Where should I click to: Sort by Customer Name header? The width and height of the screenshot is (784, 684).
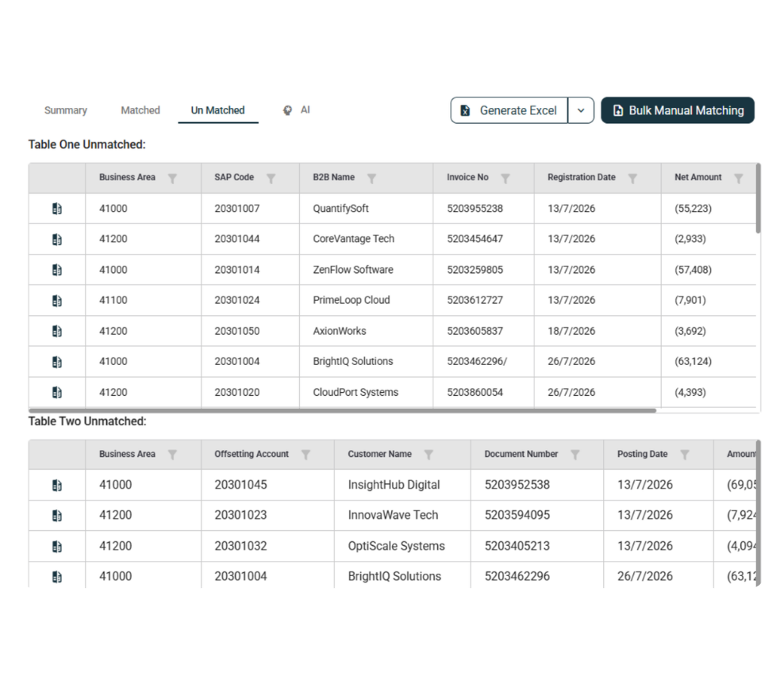coord(380,454)
